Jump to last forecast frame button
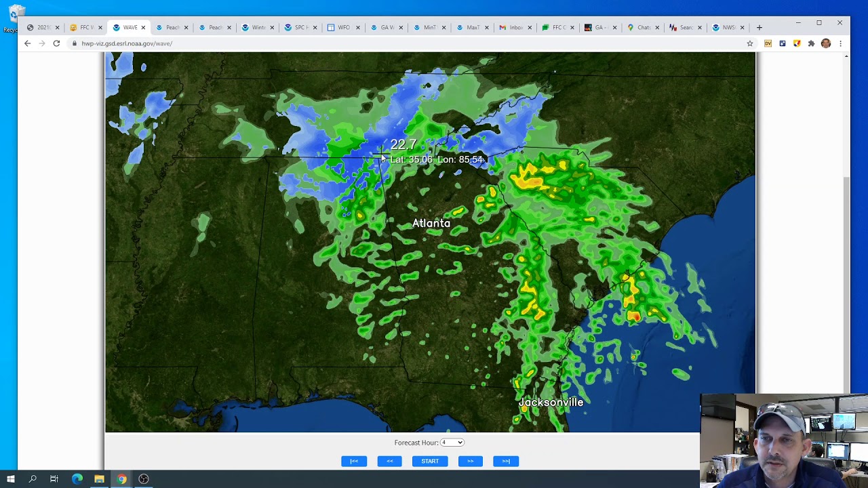This screenshot has height=488, width=868. pyautogui.click(x=506, y=461)
